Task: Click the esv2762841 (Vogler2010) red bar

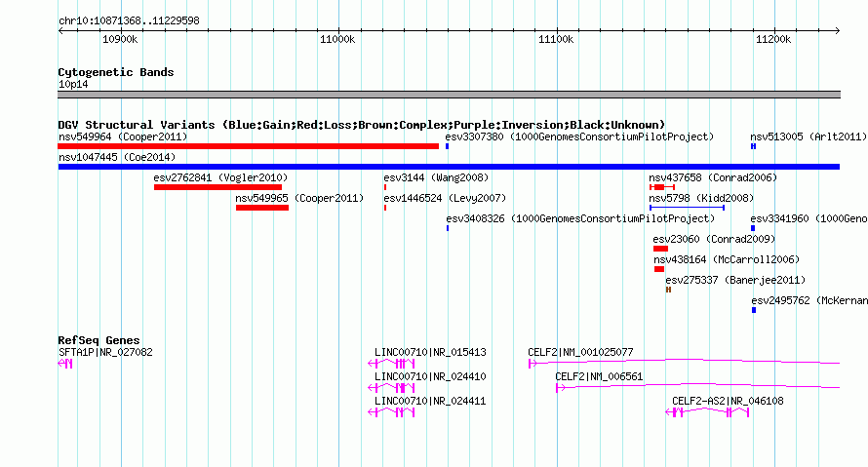Action: pos(217,187)
